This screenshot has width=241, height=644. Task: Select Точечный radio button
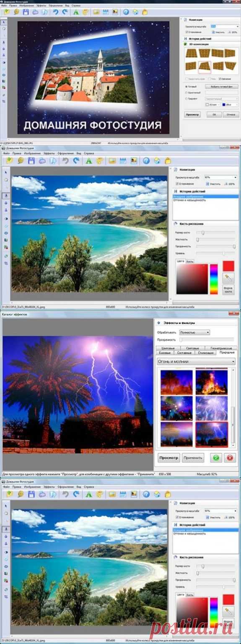coord(187,87)
